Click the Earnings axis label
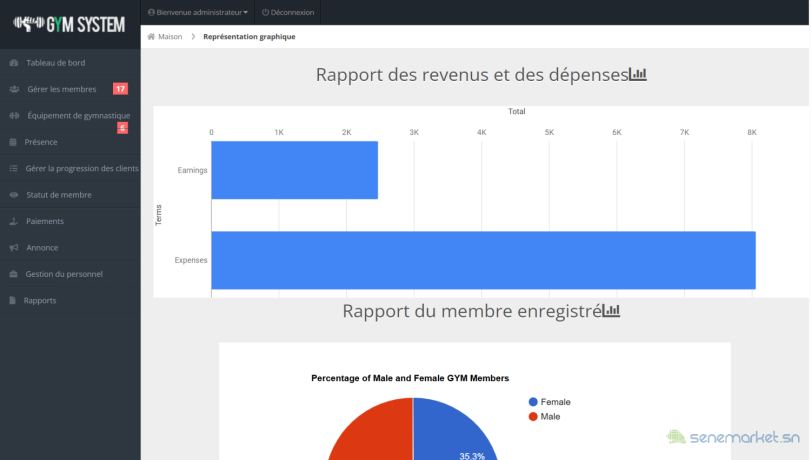This screenshot has height=460, width=811. pos(192,170)
